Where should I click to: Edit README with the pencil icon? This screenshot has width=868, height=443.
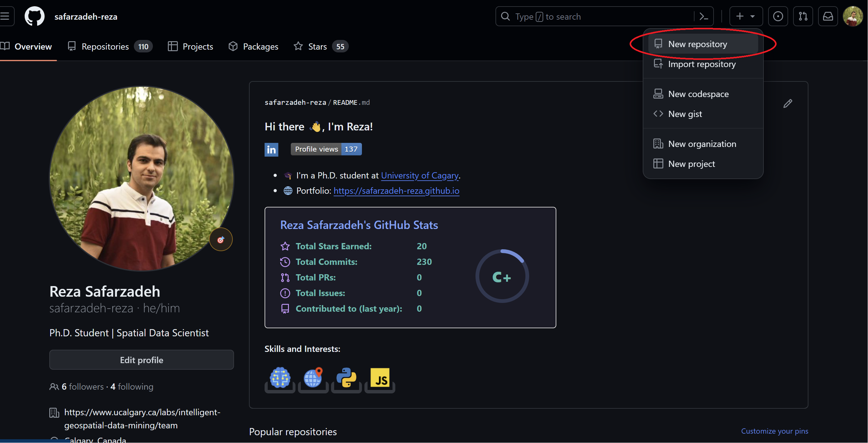click(788, 104)
